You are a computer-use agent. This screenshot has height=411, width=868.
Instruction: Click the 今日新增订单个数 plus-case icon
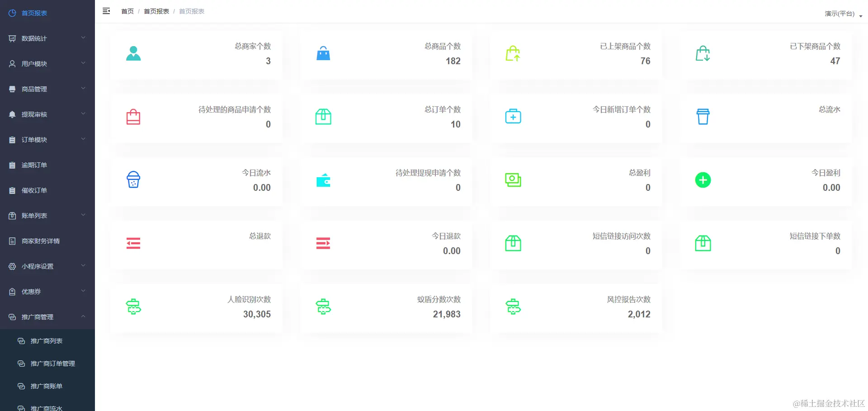pyautogui.click(x=513, y=117)
